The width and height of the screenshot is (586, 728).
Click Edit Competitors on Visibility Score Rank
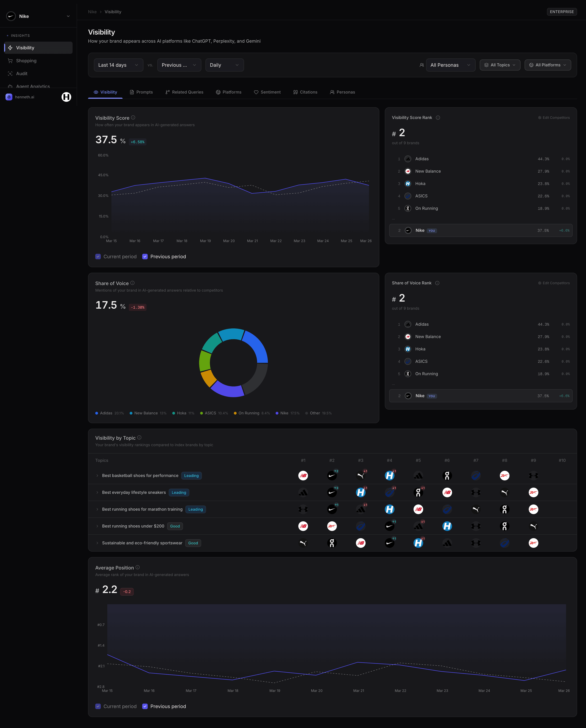(x=554, y=117)
